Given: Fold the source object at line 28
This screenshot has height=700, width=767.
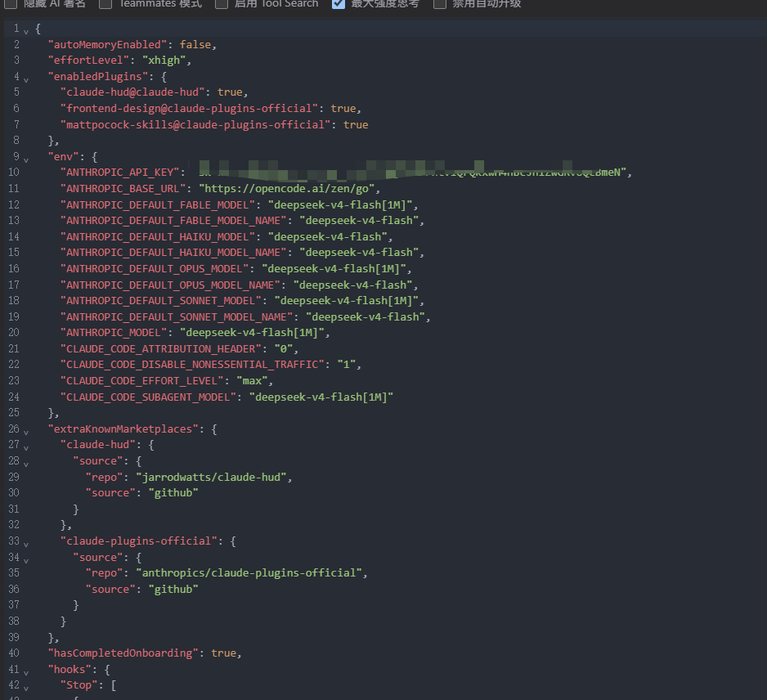Looking at the screenshot, I should point(26,464).
